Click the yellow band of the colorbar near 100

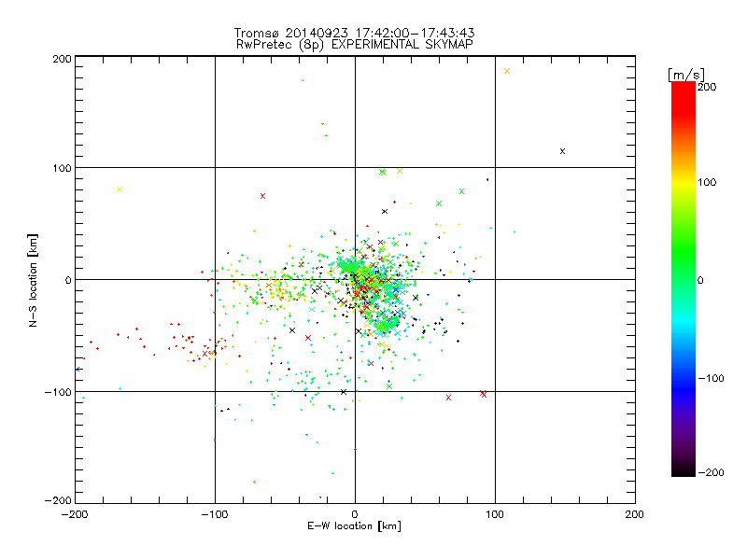(x=684, y=182)
